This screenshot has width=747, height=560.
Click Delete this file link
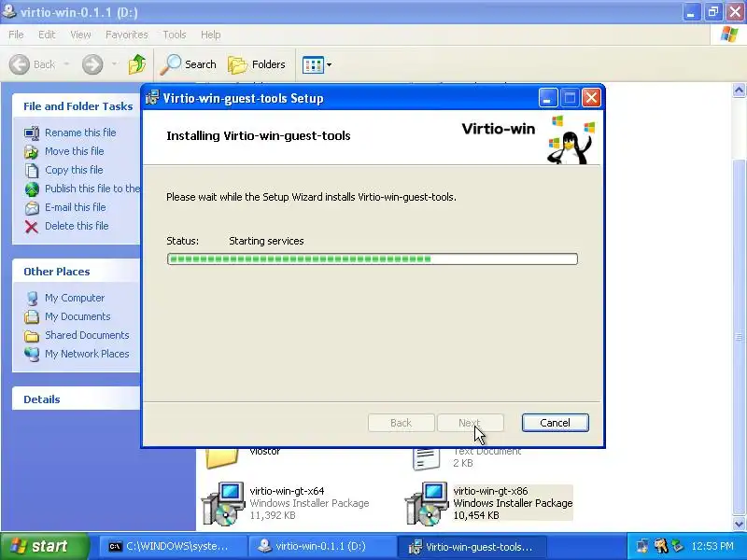point(77,226)
